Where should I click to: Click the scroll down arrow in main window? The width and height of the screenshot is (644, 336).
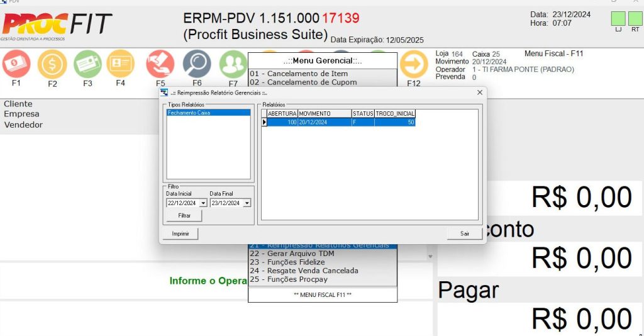coord(430,256)
